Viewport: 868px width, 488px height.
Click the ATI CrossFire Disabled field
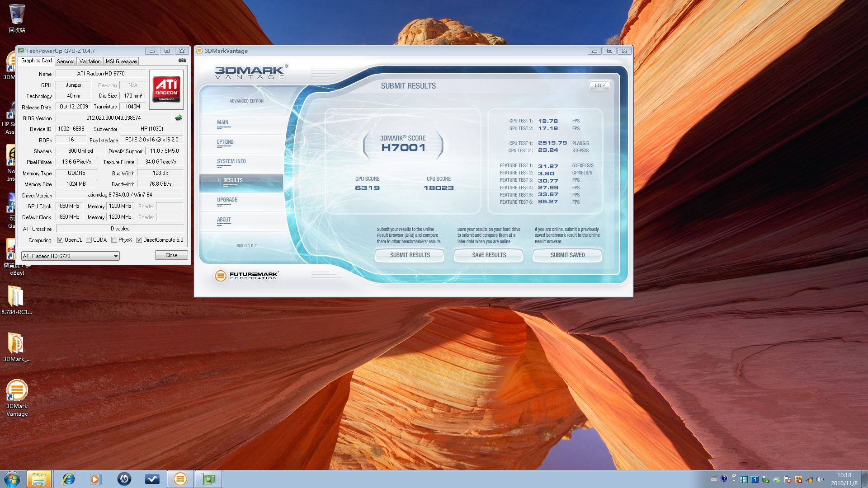(120, 229)
